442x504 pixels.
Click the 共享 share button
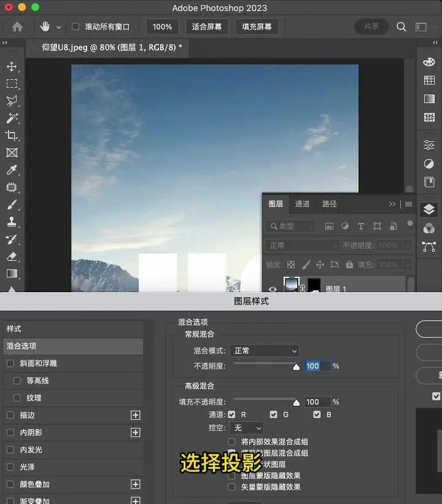[371, 26]
